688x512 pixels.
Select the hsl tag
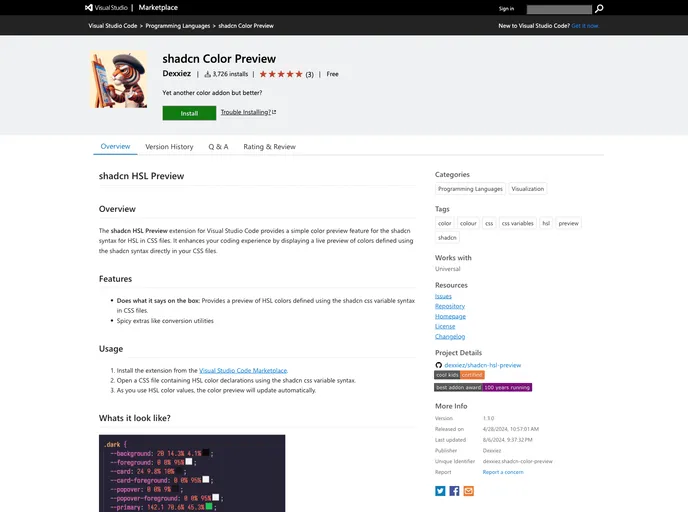[x=546, y=223]
